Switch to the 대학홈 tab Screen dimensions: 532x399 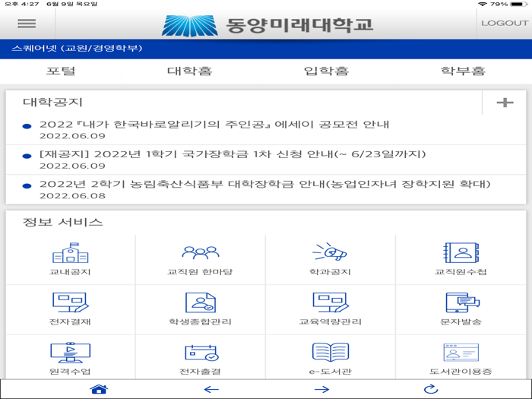(x=190, y=71)
